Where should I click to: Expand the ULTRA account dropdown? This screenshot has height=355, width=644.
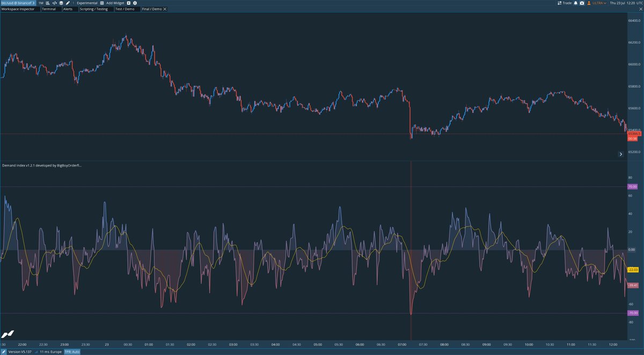599,3
